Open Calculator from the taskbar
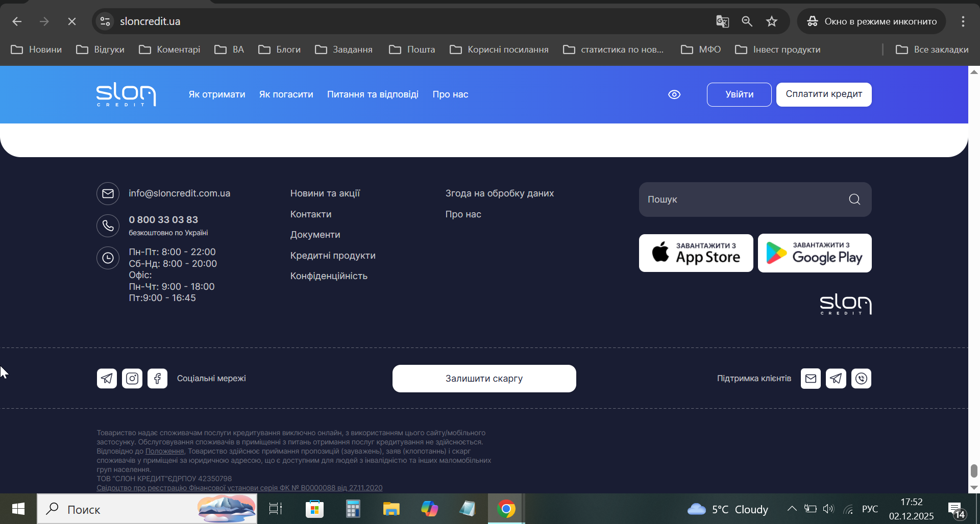The height and width of the screenshot is (524, 980). click(353, 509)
